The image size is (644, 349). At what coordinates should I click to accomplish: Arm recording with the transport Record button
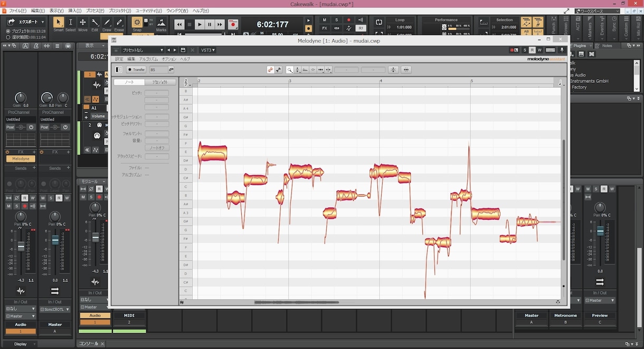(233, 24)
